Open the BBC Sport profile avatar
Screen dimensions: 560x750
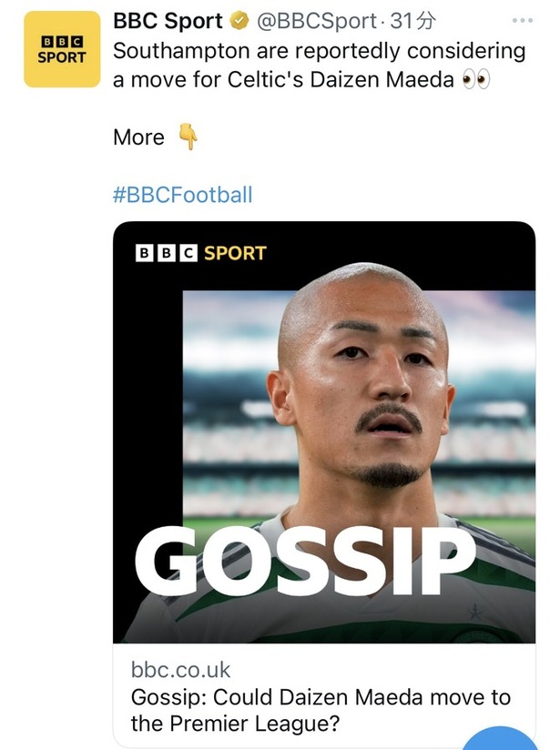click(61, 49)
